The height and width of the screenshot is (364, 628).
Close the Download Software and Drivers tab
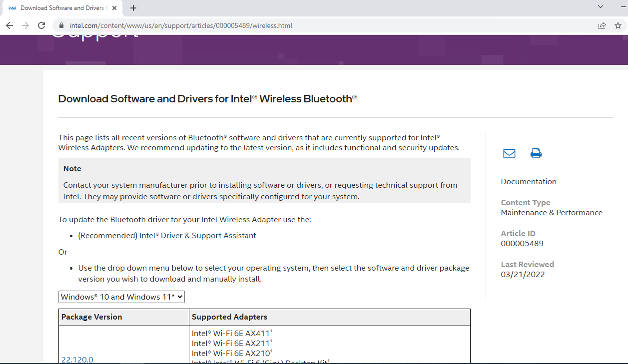[115, 8]
